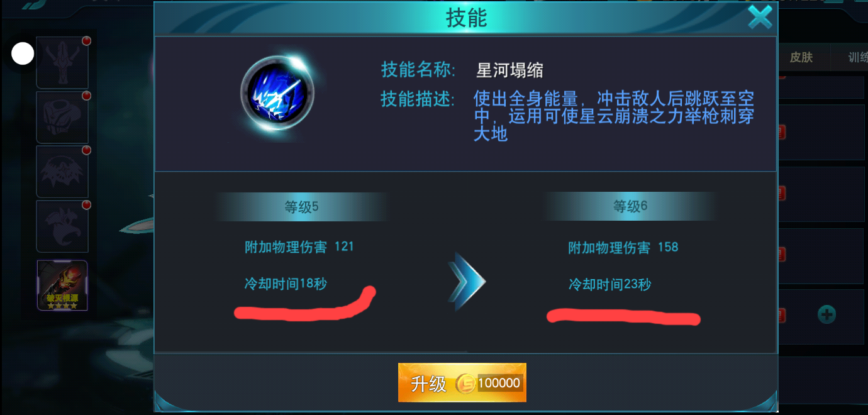
Task: Click the blue chevron arrow between levels
Action: click(x=467, y=282)
